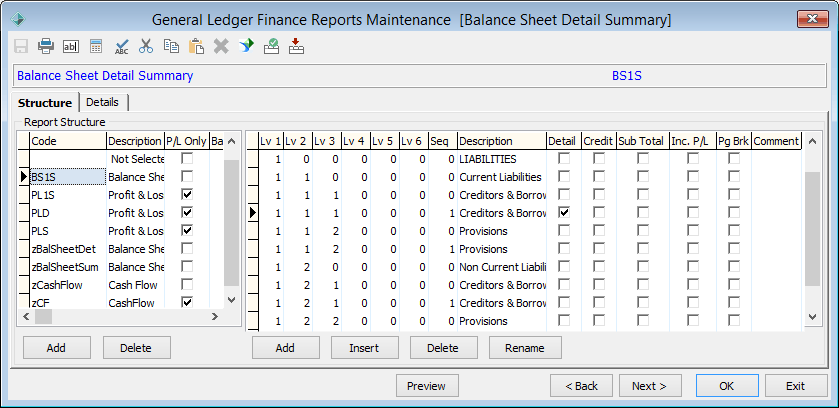This screenshot has height=408, width=839.
Task: Click up arrow of structure grid scrollbar
Action: (x=812, y=142)
